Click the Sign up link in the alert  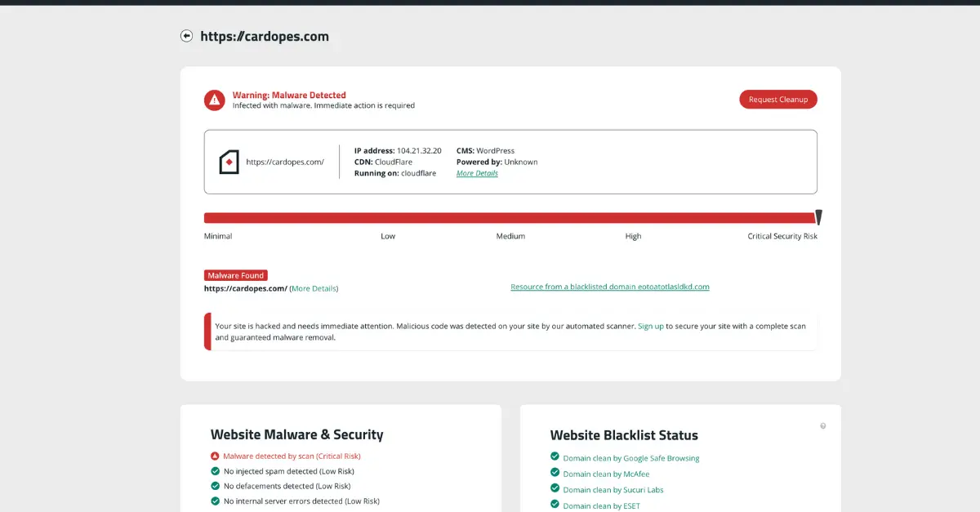point(651,326)
